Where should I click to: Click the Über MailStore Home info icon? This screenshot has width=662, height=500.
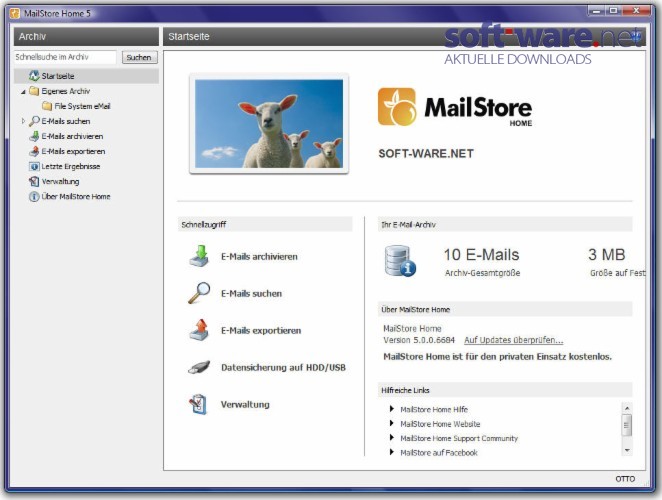click(x=34, y=196)
